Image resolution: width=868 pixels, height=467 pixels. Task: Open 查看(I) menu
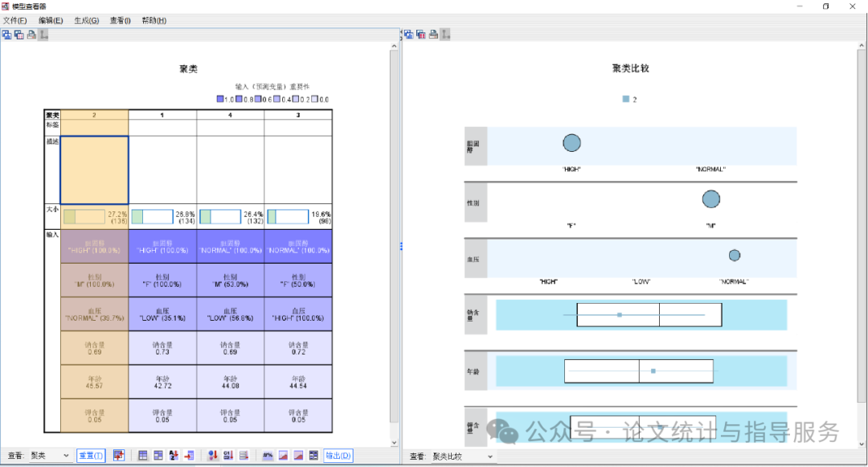[120, 20]
